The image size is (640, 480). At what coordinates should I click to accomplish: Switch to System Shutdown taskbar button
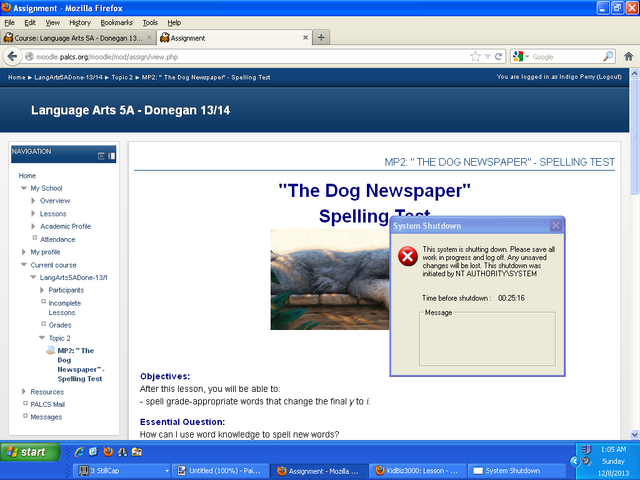coord(516,471)
